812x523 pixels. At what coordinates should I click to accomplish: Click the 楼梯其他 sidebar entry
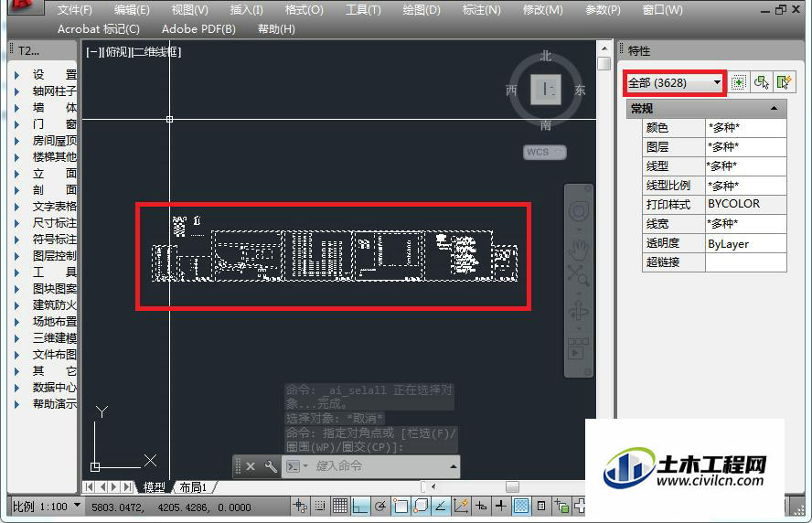[54, 157]
